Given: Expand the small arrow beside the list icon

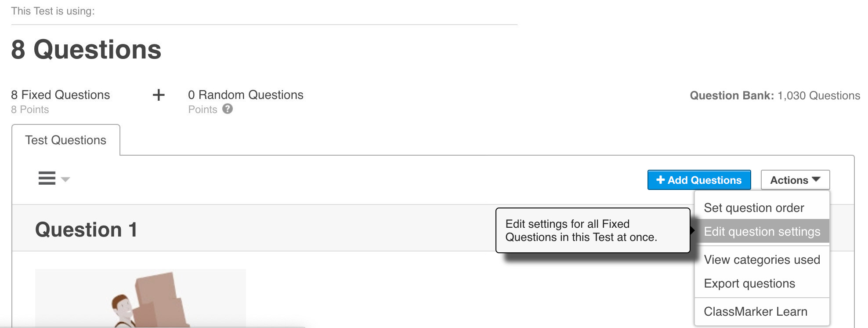Looking at the screenshot, I should [x=65, y=179].
